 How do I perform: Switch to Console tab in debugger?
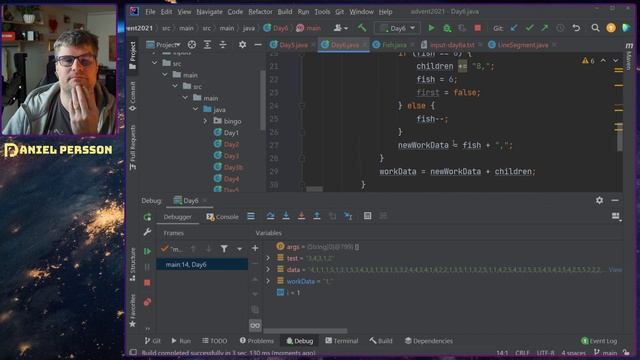pos(222,217)
